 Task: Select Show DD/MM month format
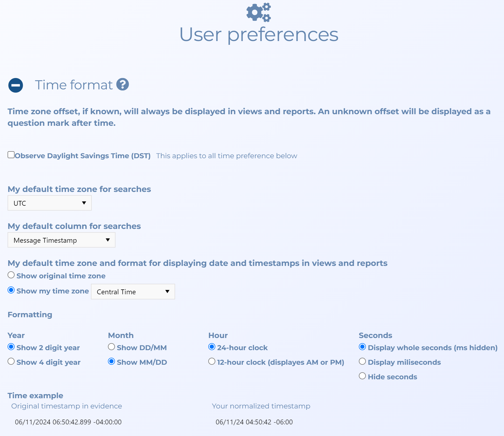[x=111, y=347]
